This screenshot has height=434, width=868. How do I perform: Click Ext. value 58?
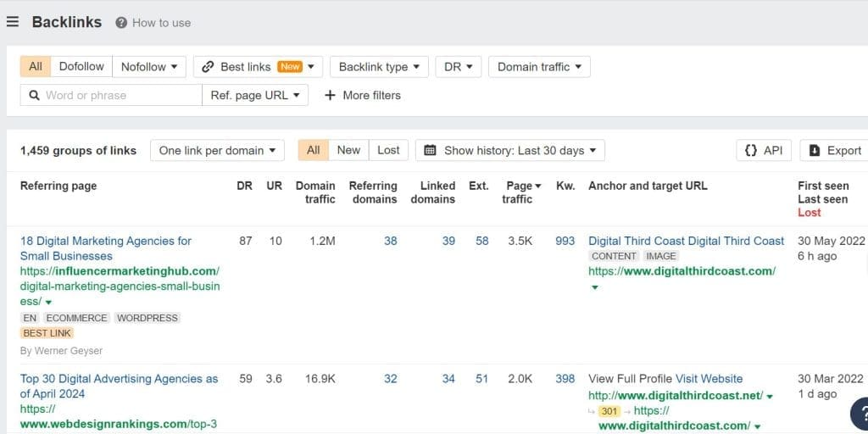pos(482,241)
